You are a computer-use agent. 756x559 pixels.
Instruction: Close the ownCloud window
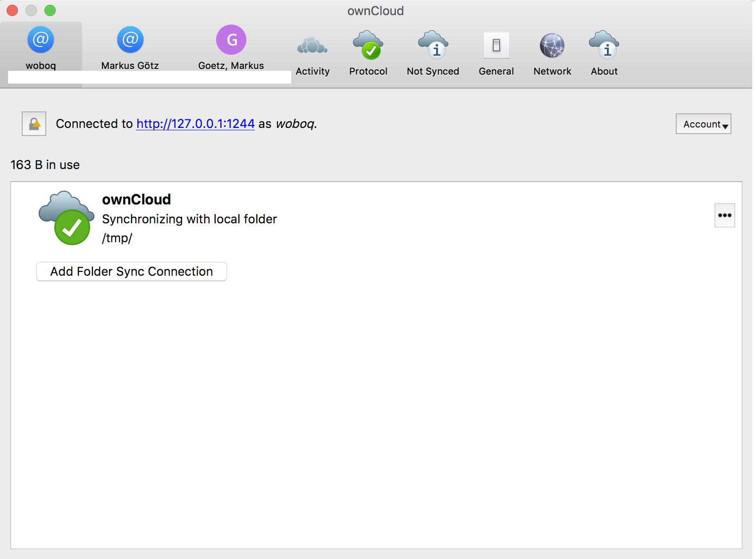12,10
